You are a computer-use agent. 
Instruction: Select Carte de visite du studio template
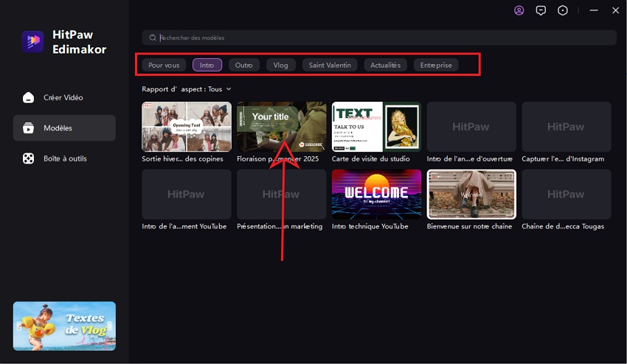coord(376,127)
